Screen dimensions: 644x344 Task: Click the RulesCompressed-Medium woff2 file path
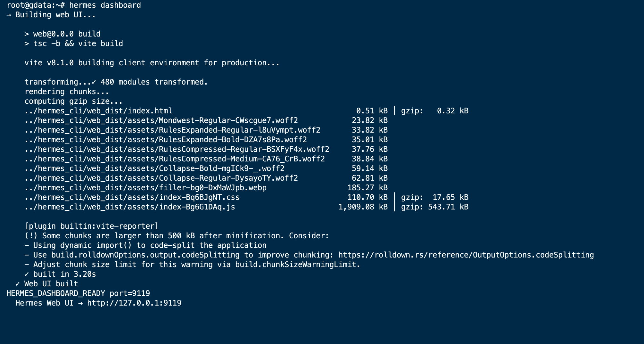click(175, 159)
